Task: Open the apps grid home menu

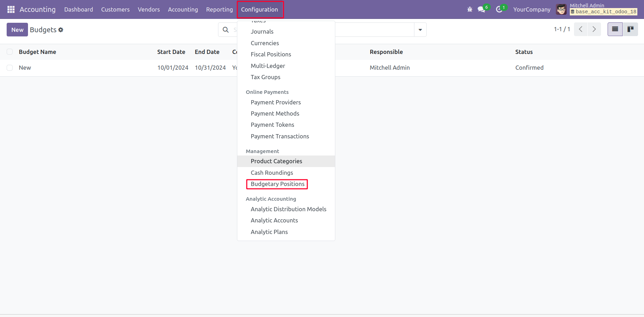Action: 11,9
